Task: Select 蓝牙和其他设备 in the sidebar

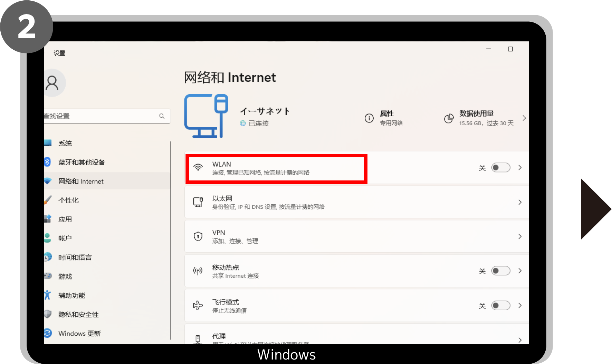Action: click(82, 162)
